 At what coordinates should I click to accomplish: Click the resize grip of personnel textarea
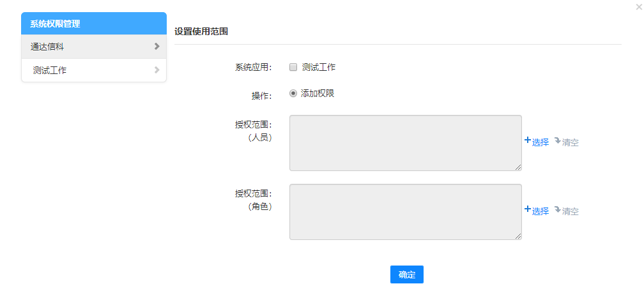tap(518, 167)
